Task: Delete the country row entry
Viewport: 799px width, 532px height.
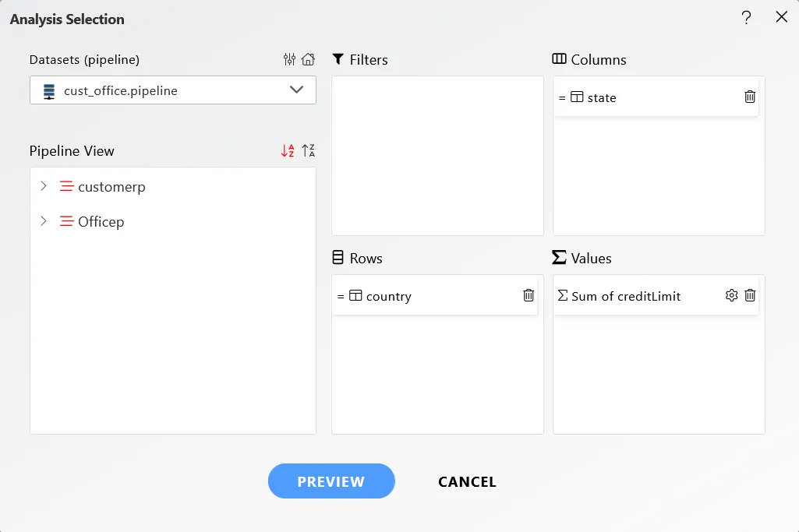Action: point(529,295)
